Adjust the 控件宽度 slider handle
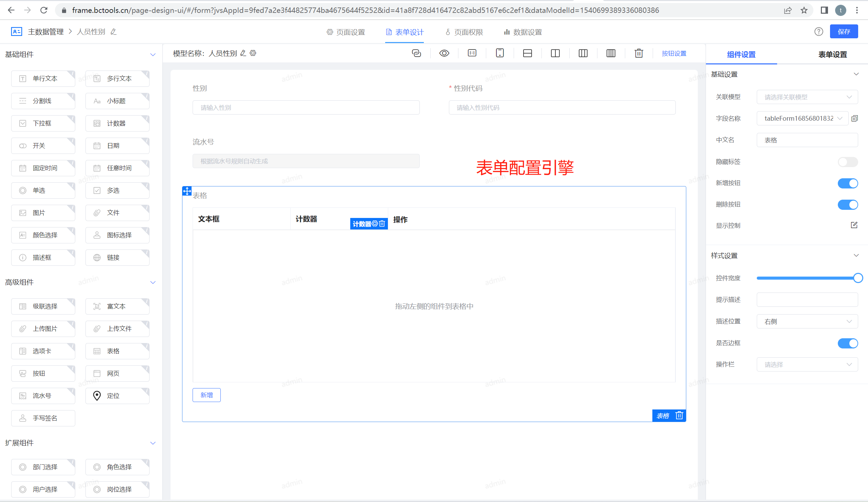This screenshot has width=868, height=502. click(x=858, y=278)
